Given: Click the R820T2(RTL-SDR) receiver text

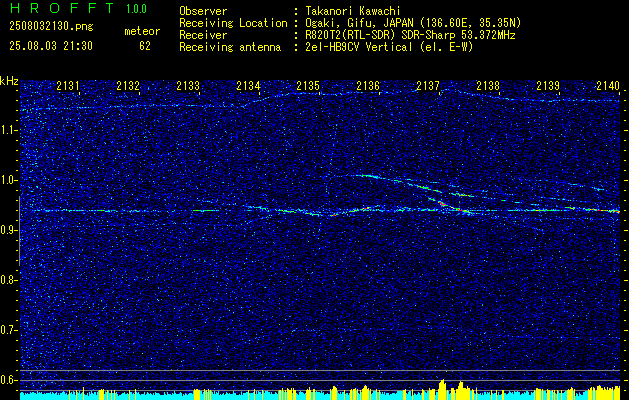Looking at the screenshot, I should click(x=410, y=35).
